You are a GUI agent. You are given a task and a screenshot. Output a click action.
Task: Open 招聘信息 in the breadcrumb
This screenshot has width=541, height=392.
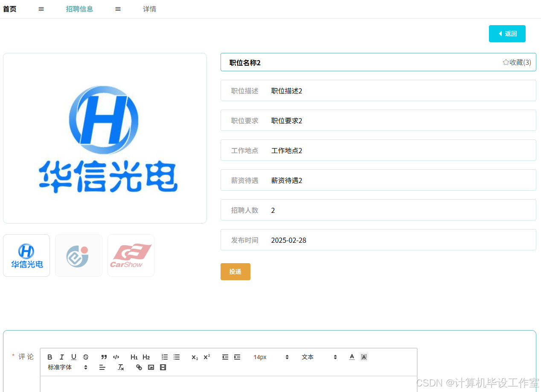click(x=79, y=9)
